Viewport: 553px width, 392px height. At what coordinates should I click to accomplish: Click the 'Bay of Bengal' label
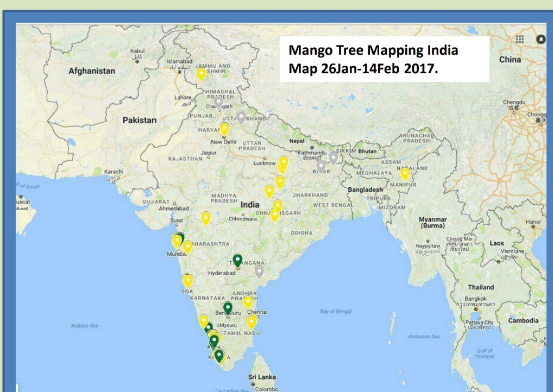tap(336, 312)
